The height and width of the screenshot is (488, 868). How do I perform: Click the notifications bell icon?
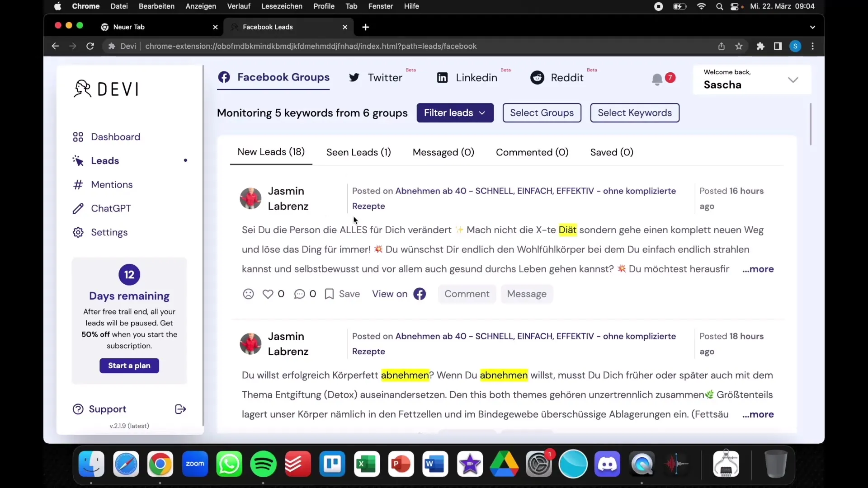point(657,79)
